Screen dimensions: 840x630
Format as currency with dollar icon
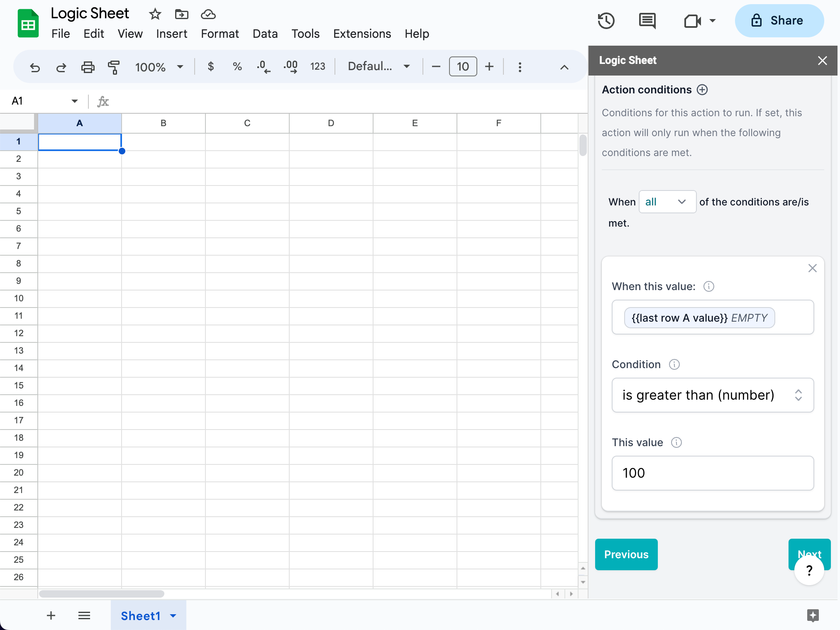click(x=211, y=66)
